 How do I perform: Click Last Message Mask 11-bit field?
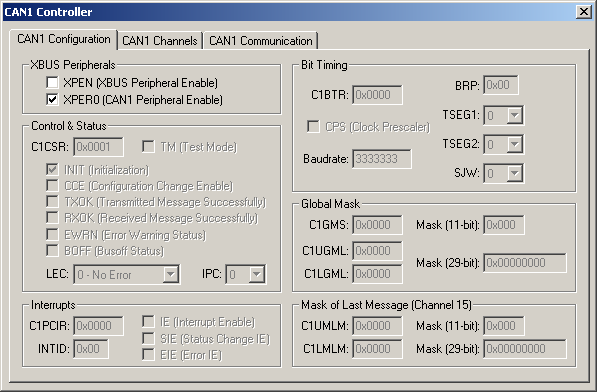504,326
